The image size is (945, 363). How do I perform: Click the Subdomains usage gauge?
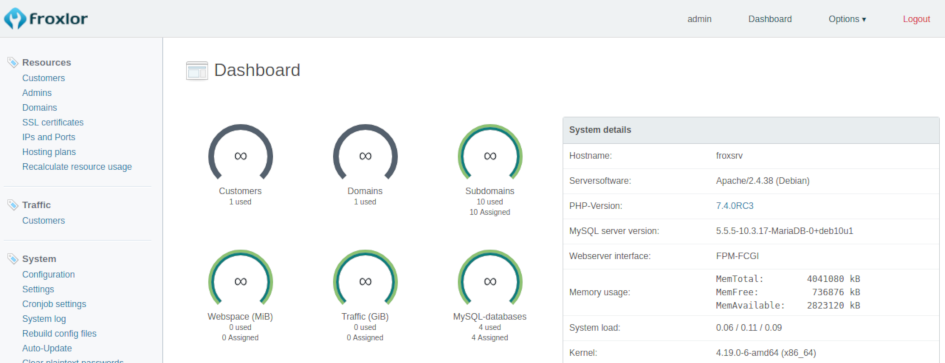coord(490,154)
